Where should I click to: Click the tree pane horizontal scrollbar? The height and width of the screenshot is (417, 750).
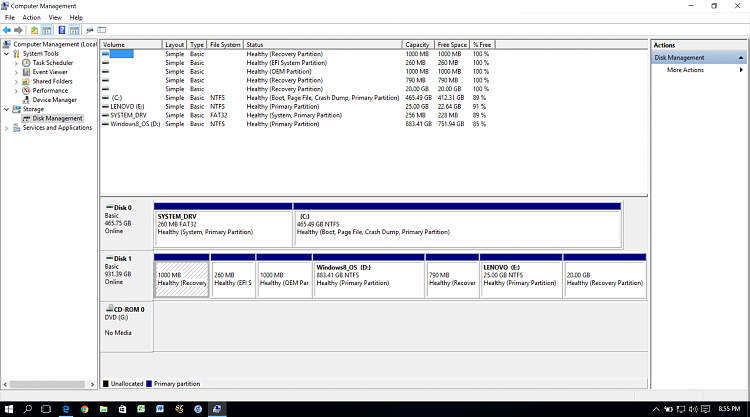coord(47,384)
